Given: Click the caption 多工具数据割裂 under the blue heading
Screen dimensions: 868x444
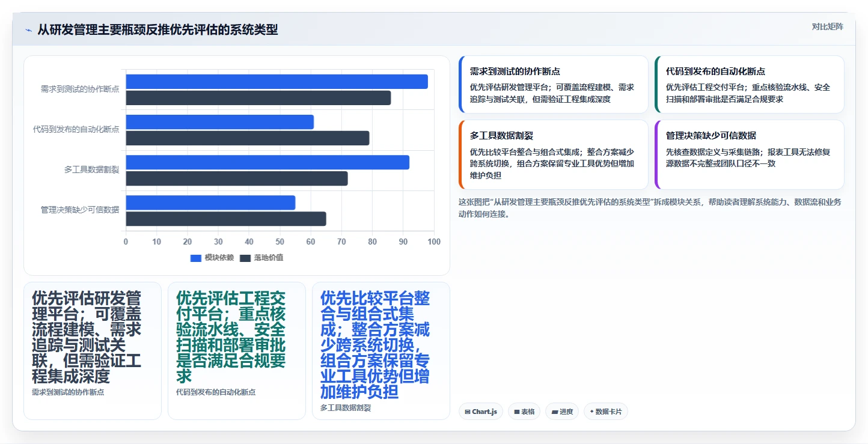Looking at the screenshot, I should (346, 407).
